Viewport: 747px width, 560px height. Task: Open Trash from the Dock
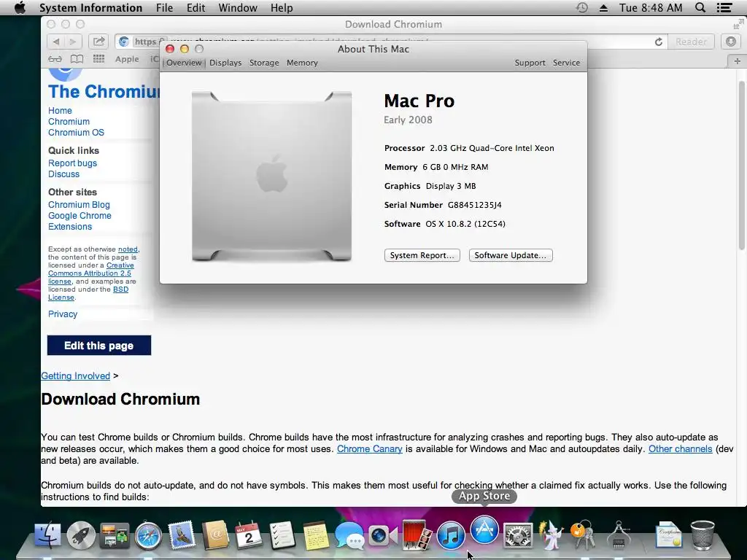pyautogui.click(x=703, y=535)
